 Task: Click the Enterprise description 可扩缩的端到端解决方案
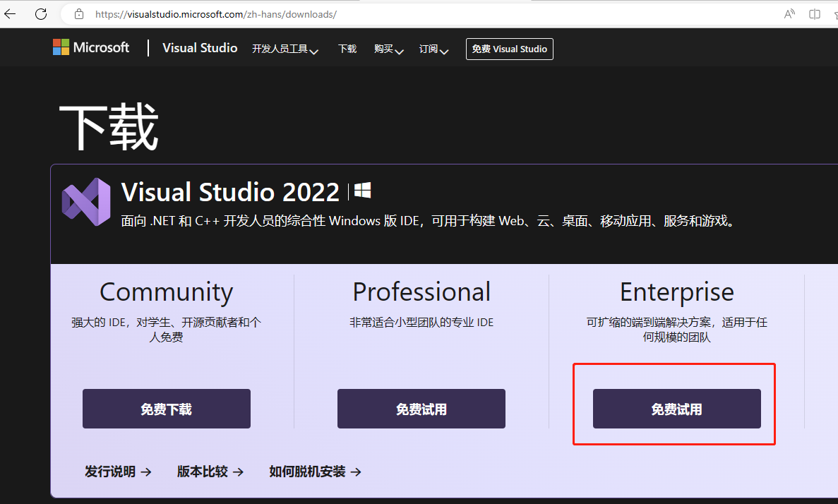pyautogui.click(x=676, y=330)
